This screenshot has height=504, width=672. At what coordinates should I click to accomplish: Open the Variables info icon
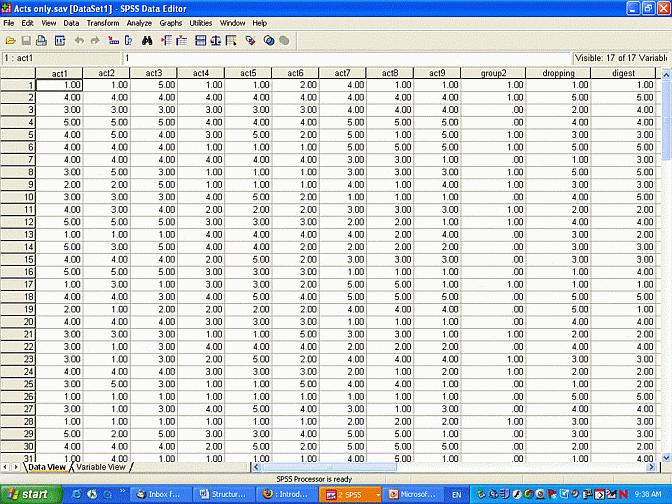(x=128, y=41)
